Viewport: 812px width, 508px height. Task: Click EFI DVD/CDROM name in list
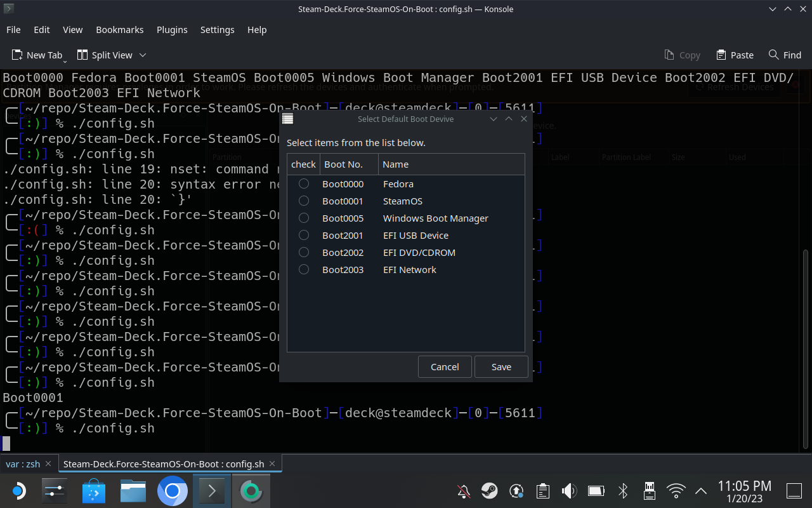coord(419,252)
